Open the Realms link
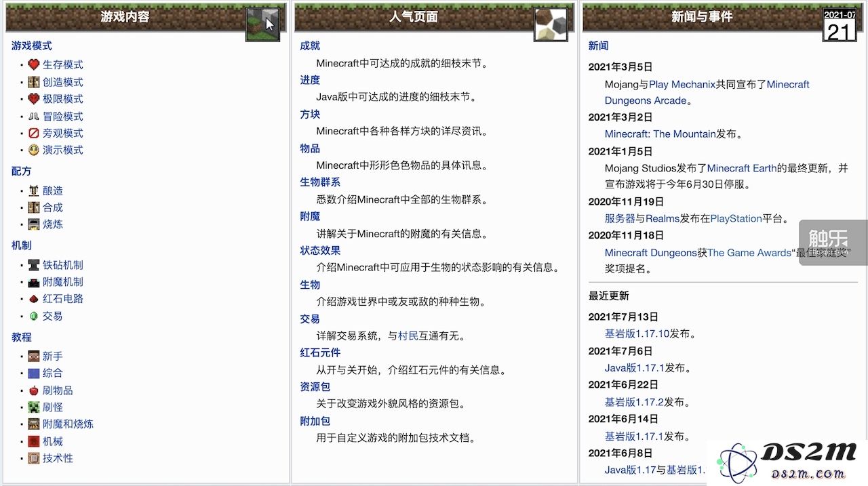Viewport: 868px width, 486px height. tap(663, 218)
